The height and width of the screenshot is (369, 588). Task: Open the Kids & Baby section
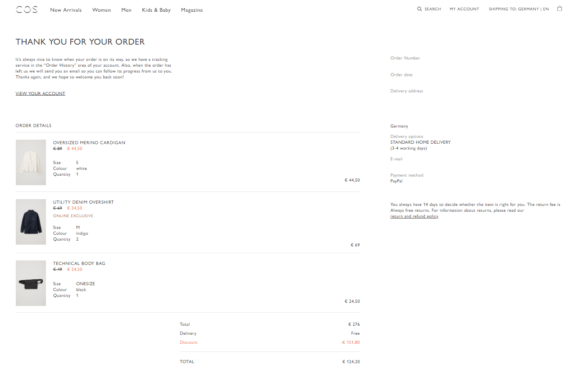(x=156, y=10)
